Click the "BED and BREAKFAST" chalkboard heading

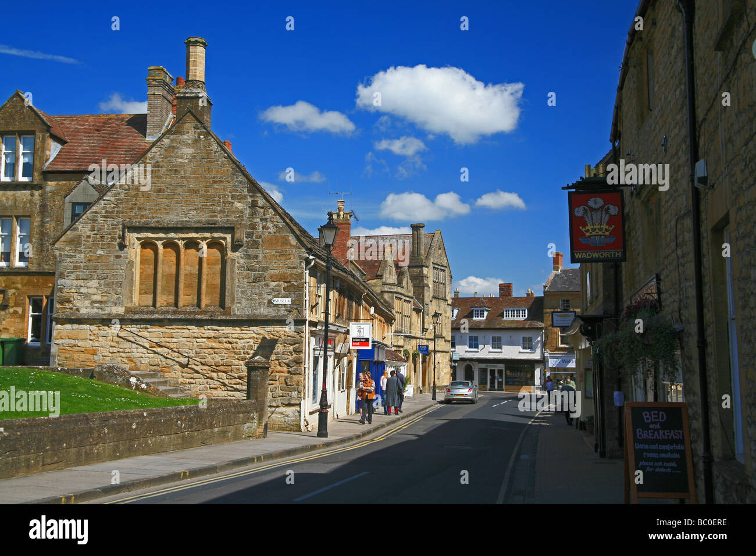(659, 425)
